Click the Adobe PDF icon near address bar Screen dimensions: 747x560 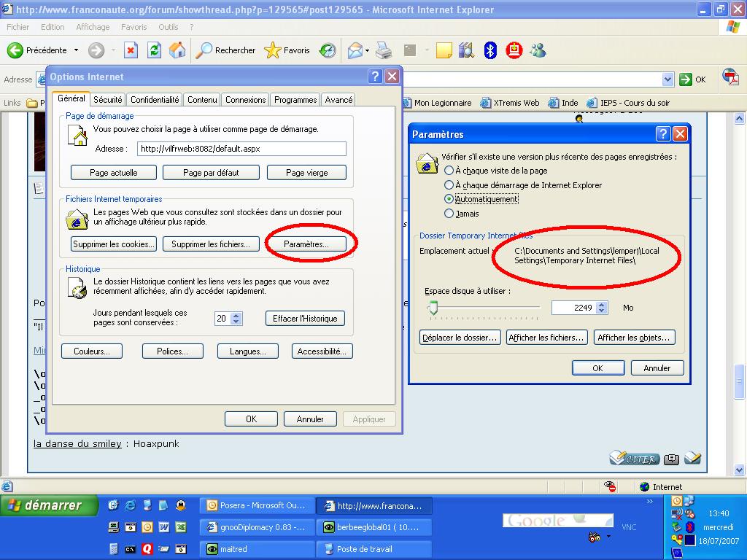(x=730, y=77)
